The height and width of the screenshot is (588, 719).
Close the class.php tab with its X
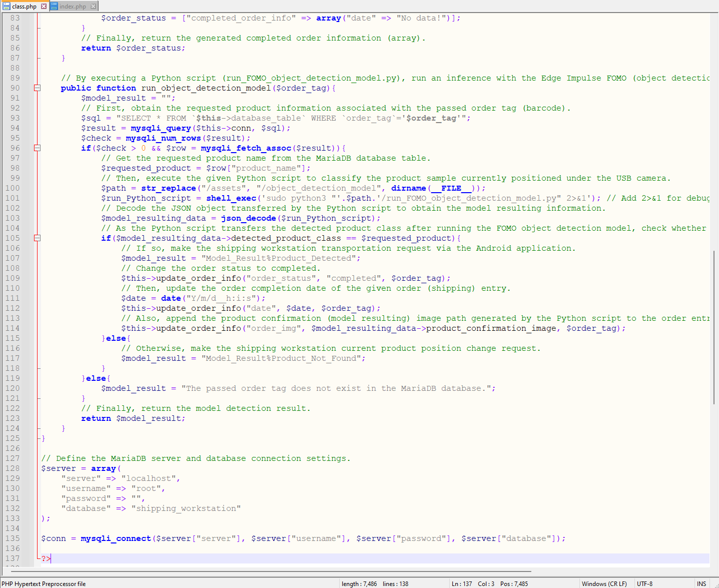click(x=44, y=7)
